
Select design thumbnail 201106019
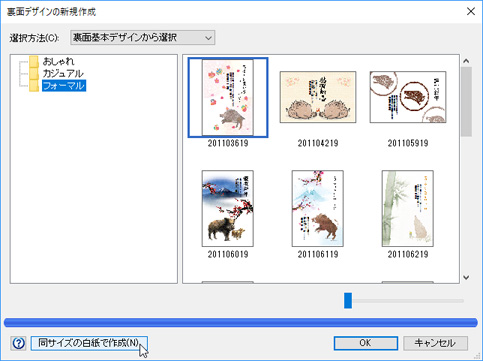coord(228,208)
